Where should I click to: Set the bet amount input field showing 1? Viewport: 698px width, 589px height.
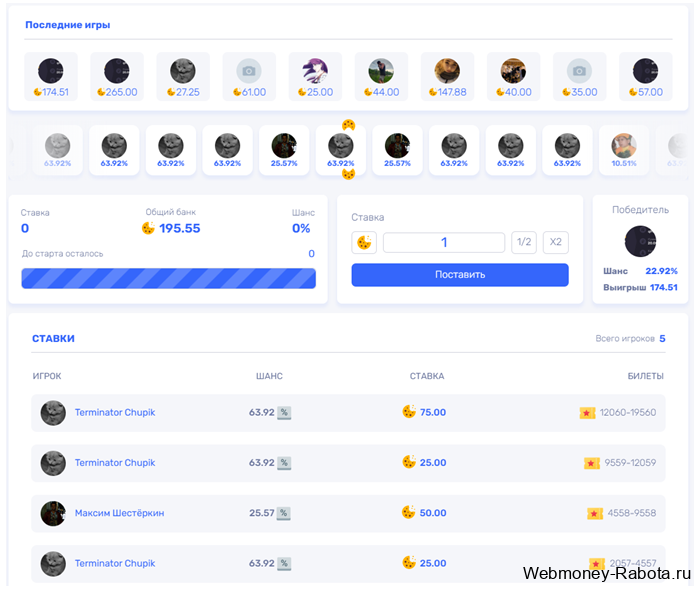pos(444,243)
